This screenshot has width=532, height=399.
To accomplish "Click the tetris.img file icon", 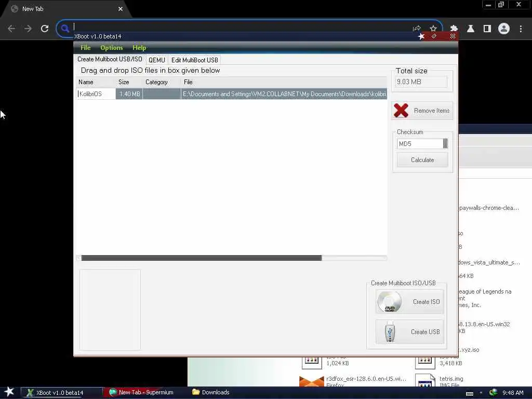I will 425,380.
